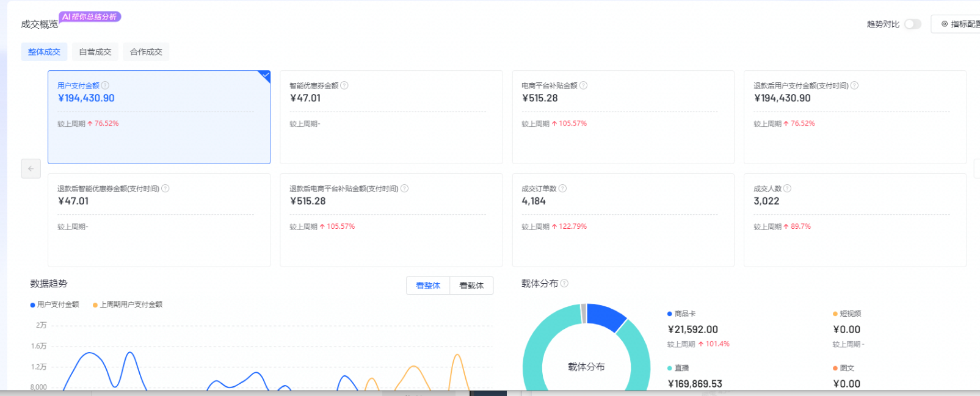Click help icon beside 载体分布 title
Image resolution: width=980 pixels, height=396 pixels.
[564, 283]
